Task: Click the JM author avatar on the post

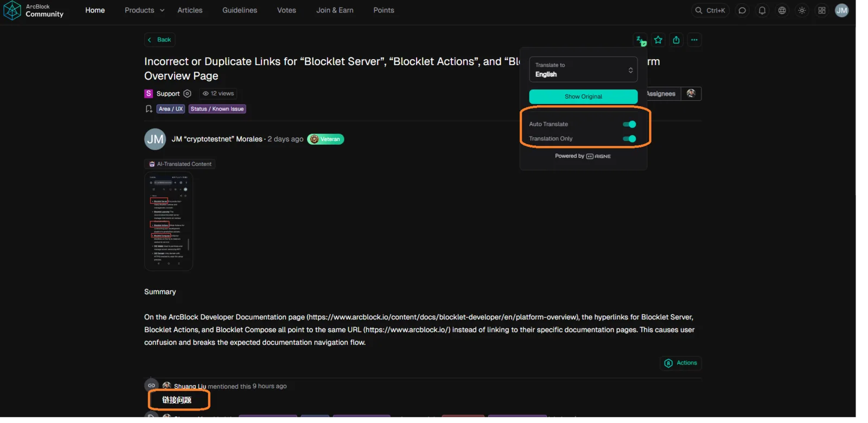Action: pyautogui.click(x=155, y=139)
